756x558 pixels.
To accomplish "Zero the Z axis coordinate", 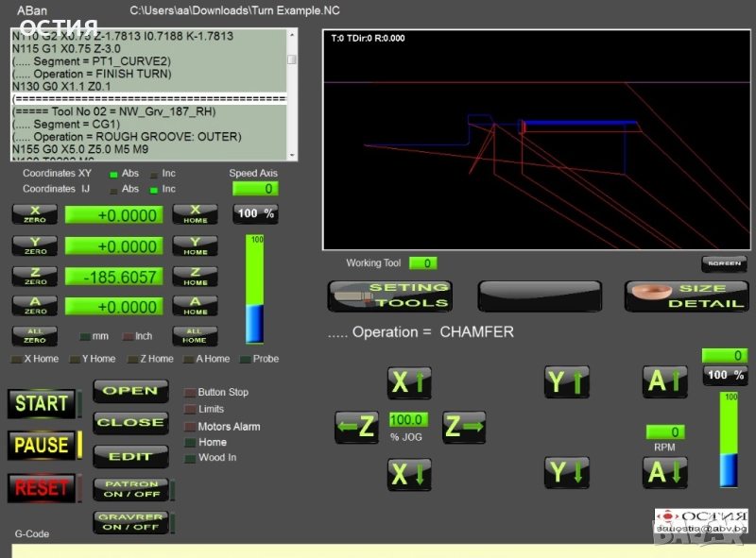I will [x=34, y=277].
